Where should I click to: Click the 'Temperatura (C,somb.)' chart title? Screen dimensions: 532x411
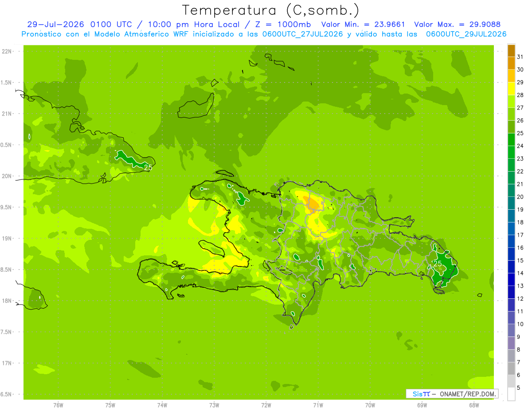(x=270, y=10)
